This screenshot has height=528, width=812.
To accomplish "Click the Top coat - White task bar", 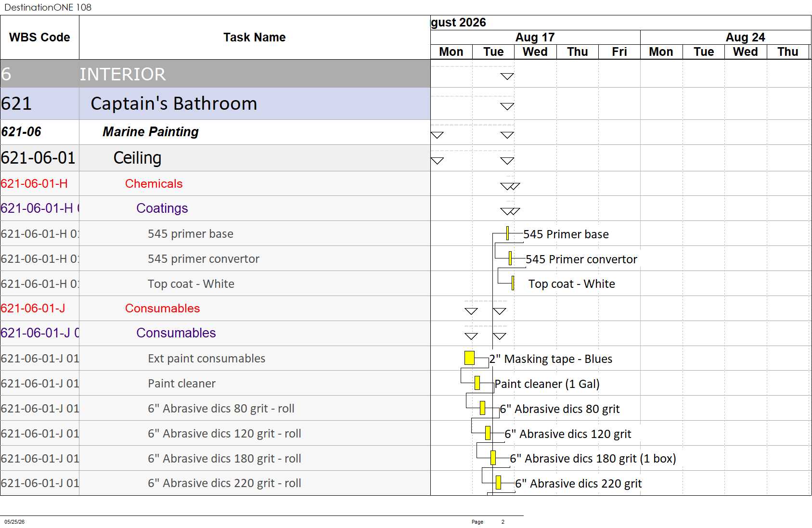I will (x=513, y=283).
